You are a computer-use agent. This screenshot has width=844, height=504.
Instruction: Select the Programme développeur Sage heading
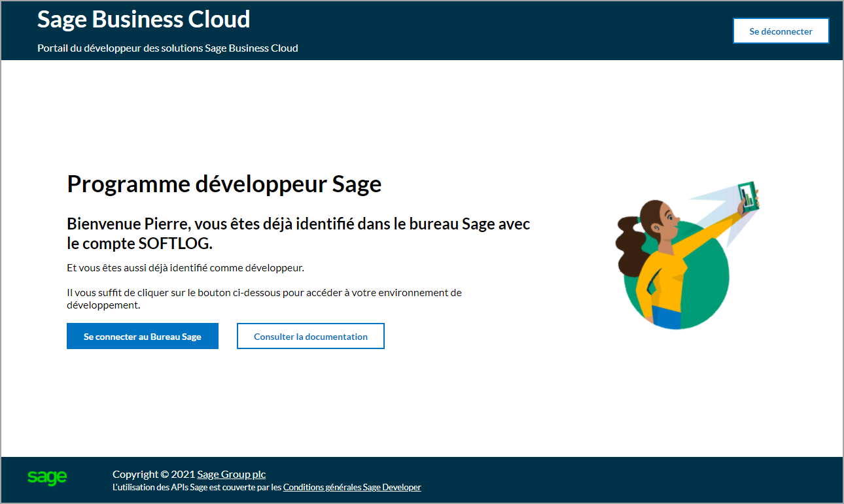pos(224,184)
